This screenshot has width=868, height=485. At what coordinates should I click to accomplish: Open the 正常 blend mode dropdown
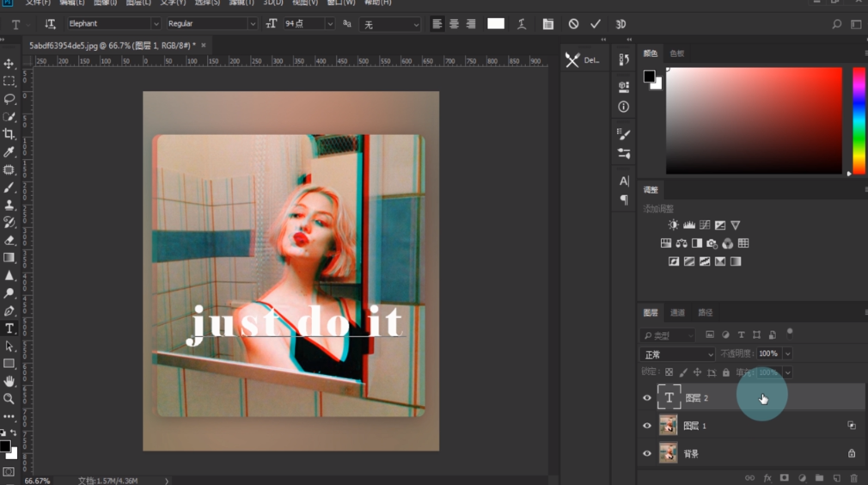coord(677,354)
